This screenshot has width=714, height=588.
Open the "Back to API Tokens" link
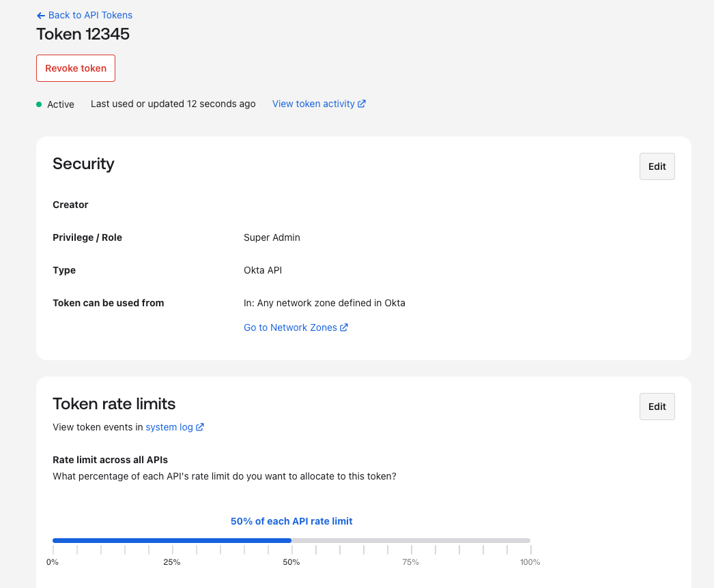89,15
